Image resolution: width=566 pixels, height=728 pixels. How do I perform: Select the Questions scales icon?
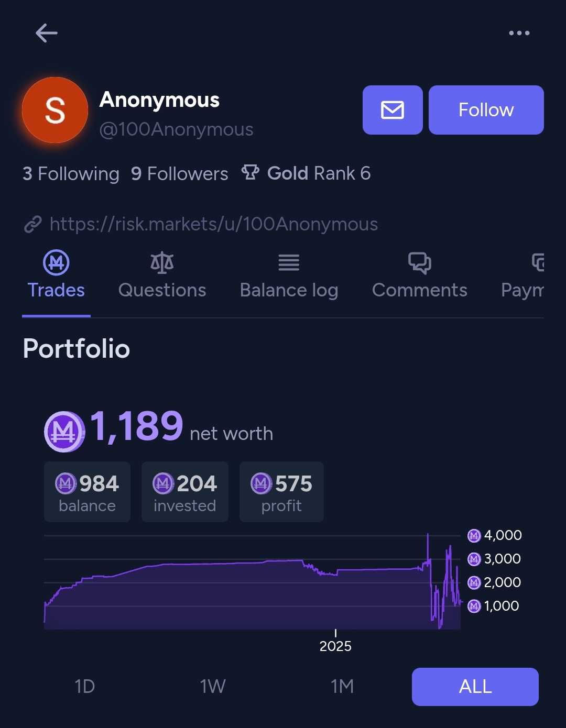click(x=162, y=262)
